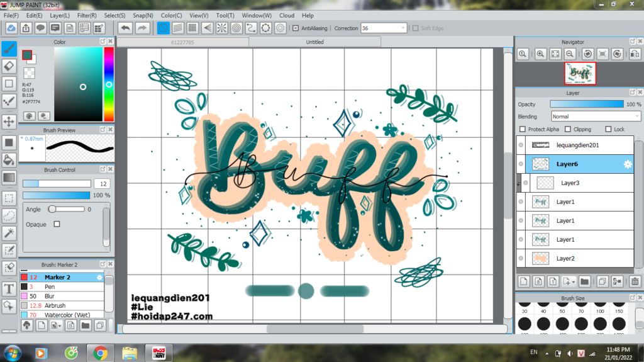
Task: Select the Airbrush brush from list
Action: (57, 305)
